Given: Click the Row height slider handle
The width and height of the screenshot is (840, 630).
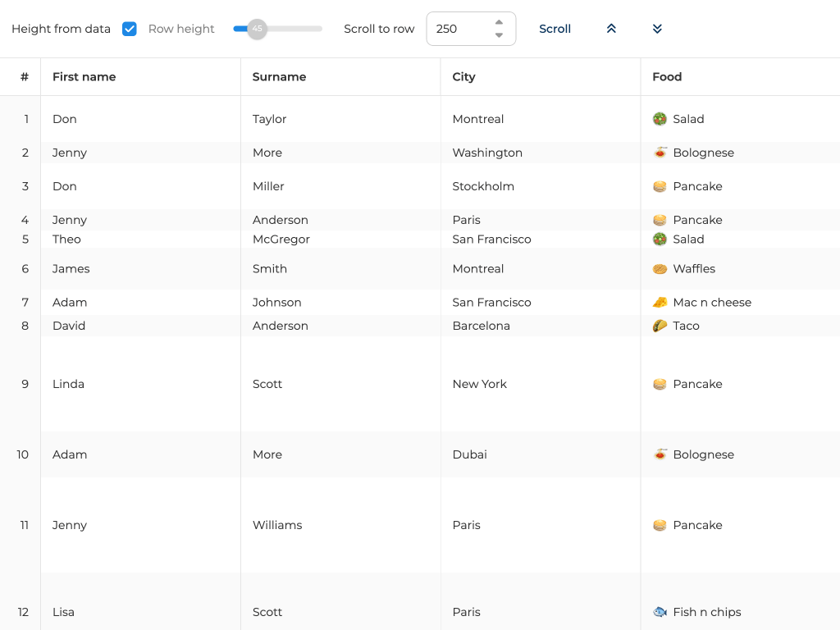Looking at the screenshot, I should (x=258, y=29).
